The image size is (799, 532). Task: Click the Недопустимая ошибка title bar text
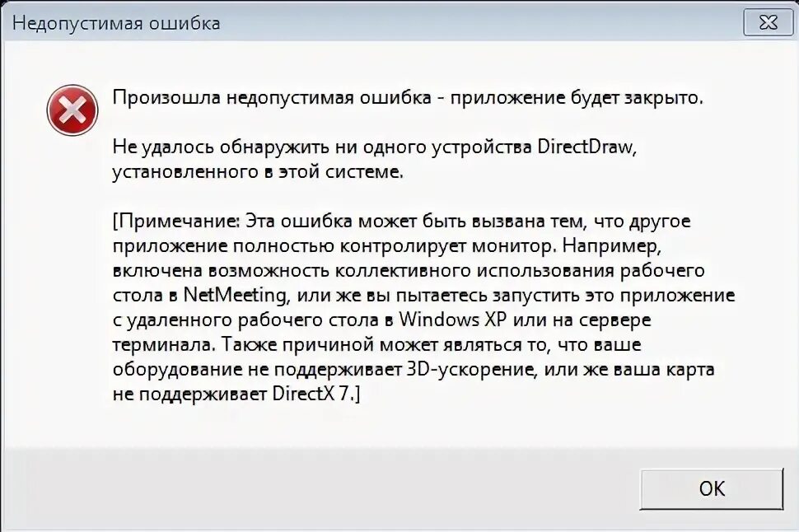[x=116, y=23]
